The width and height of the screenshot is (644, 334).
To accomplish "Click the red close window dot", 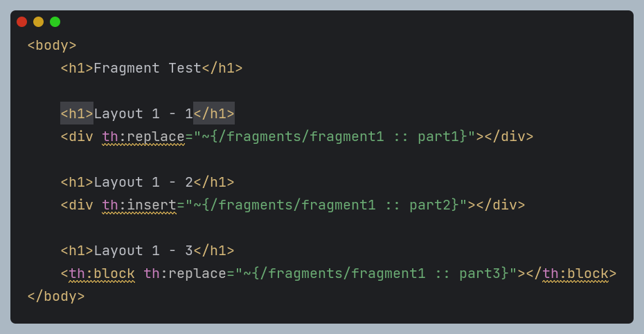I will click(21, 21).
